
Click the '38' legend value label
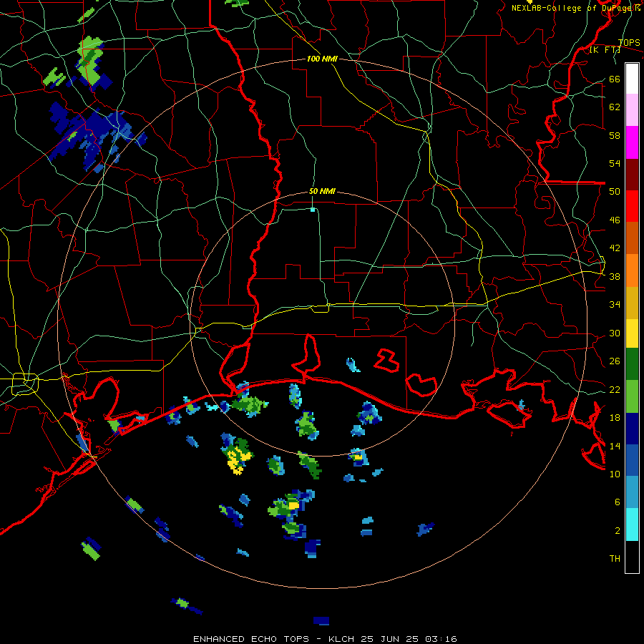pos(614,276)
